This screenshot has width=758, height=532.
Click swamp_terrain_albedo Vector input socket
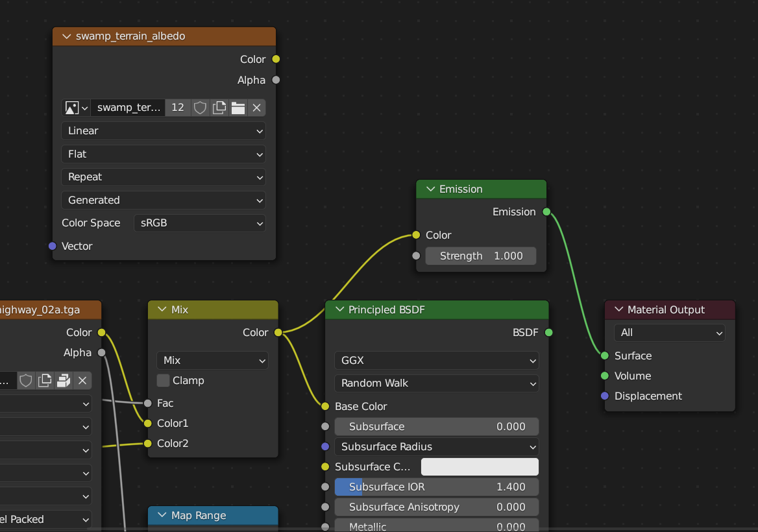pos(53,246)
